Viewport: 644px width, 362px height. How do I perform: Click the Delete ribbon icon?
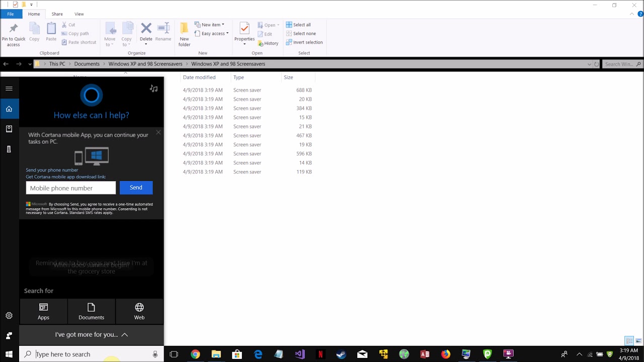146,28
